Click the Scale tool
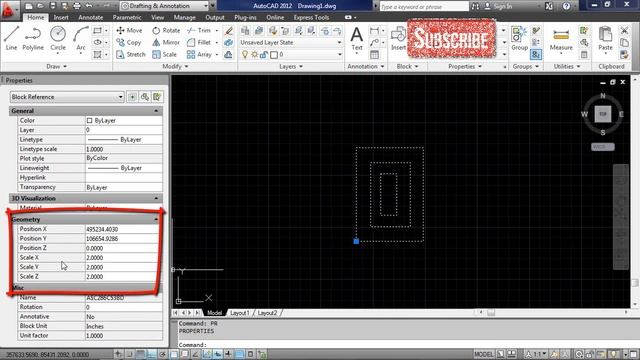 click(164, 54)
